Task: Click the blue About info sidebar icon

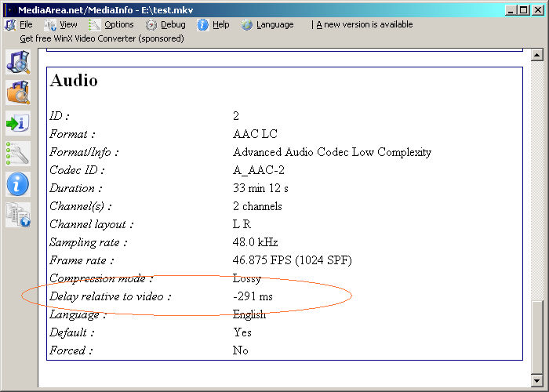Action: coord(18,184)
